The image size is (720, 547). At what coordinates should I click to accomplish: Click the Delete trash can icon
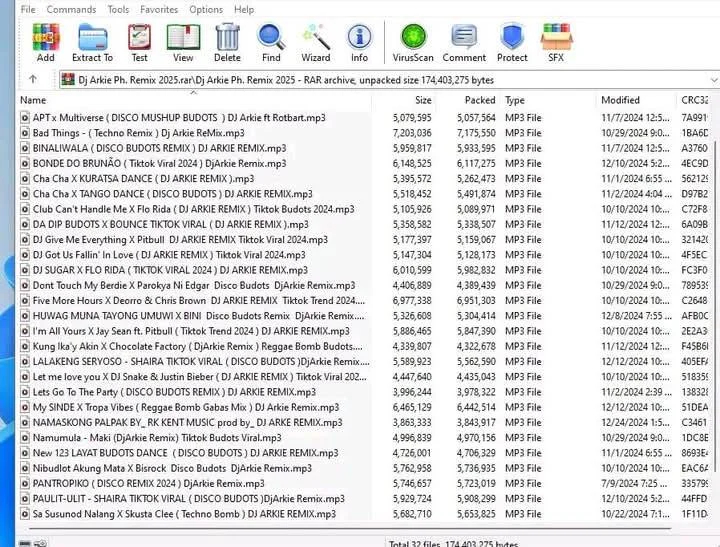coord(227,37)
